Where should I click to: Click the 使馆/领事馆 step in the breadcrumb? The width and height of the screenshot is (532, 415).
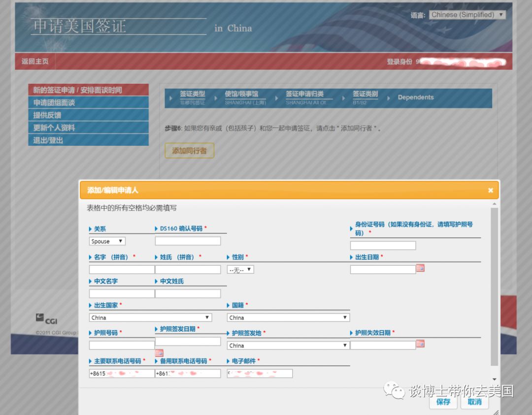click(x=245, y=97)
